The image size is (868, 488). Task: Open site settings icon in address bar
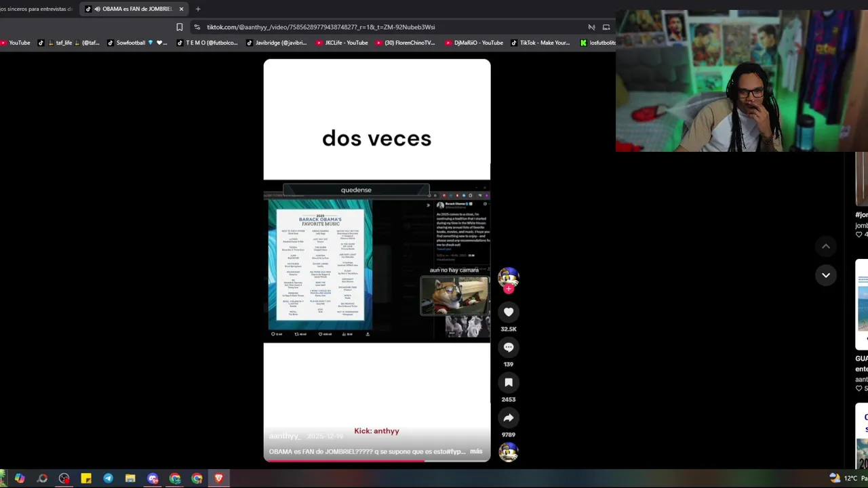(x=197, y=27)
